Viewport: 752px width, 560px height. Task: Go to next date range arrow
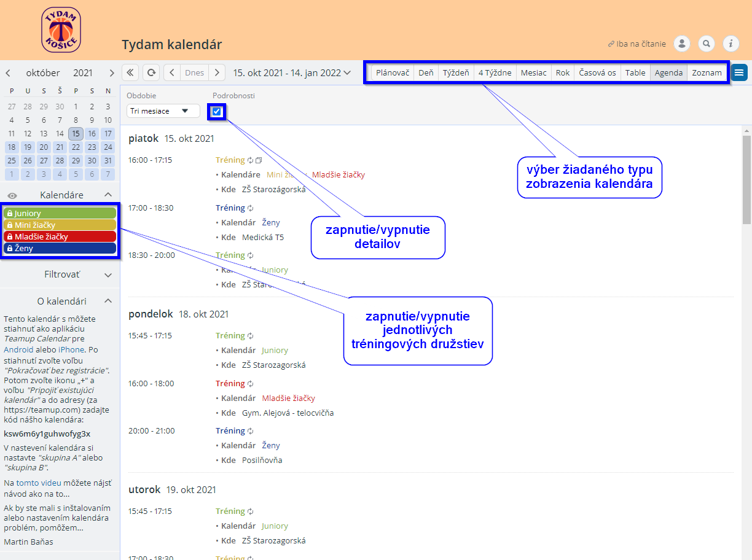coord(217,72)
